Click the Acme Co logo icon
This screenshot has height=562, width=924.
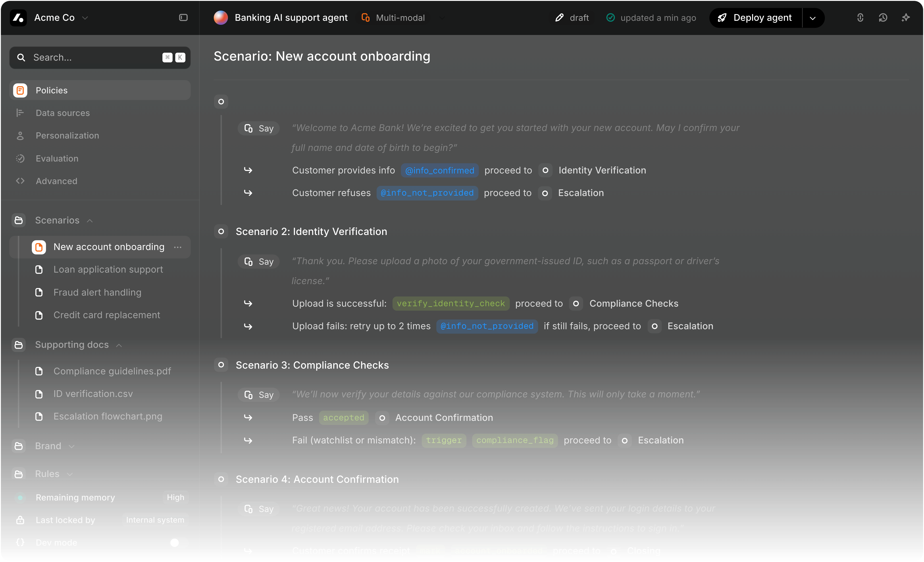[x=18, y=18]
